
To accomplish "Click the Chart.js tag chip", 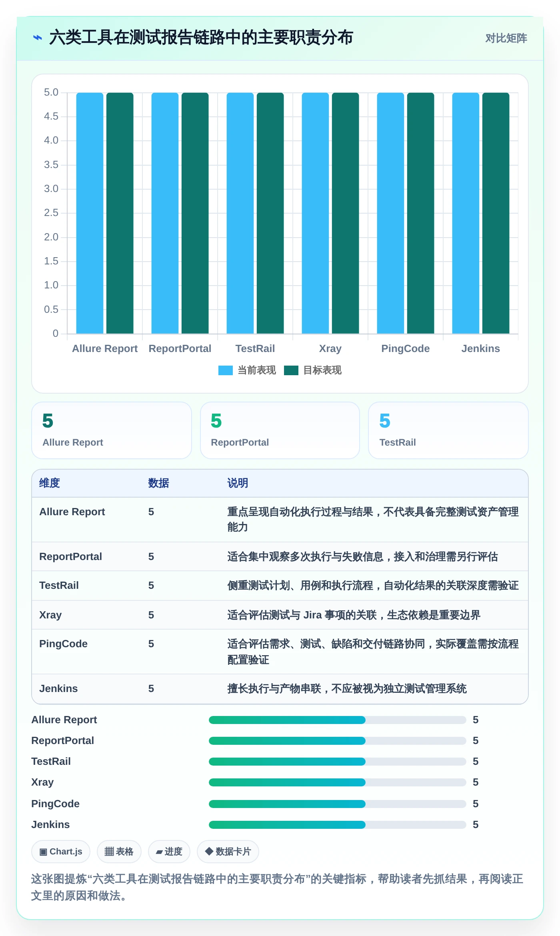I will coord(61,852).
